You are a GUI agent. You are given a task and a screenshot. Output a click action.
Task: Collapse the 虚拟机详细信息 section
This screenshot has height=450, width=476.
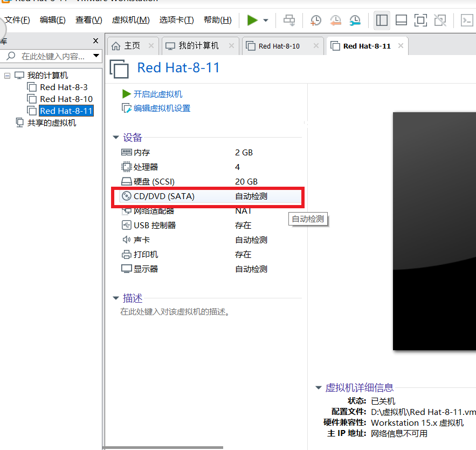point(319,387)
